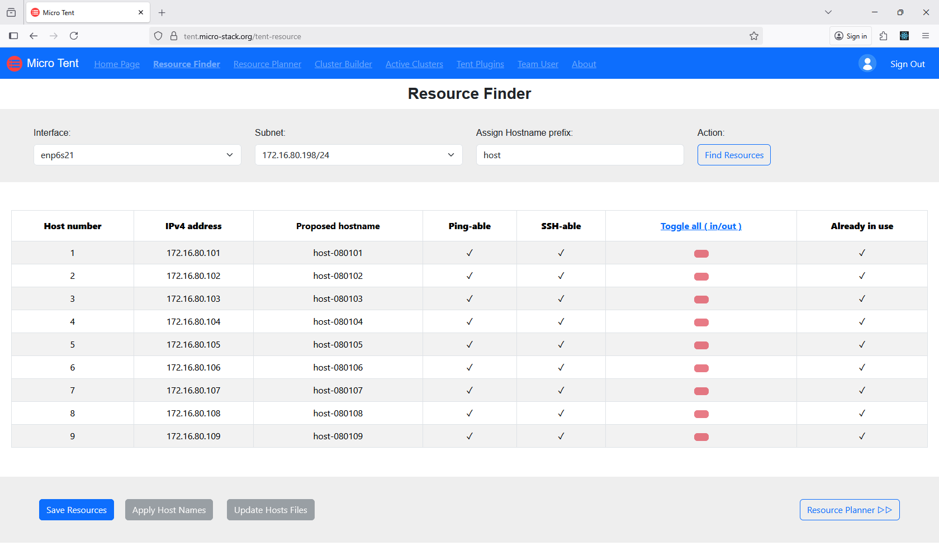Reload the page
This screenshot has width=939, height=560.
[x=74, y=35]
